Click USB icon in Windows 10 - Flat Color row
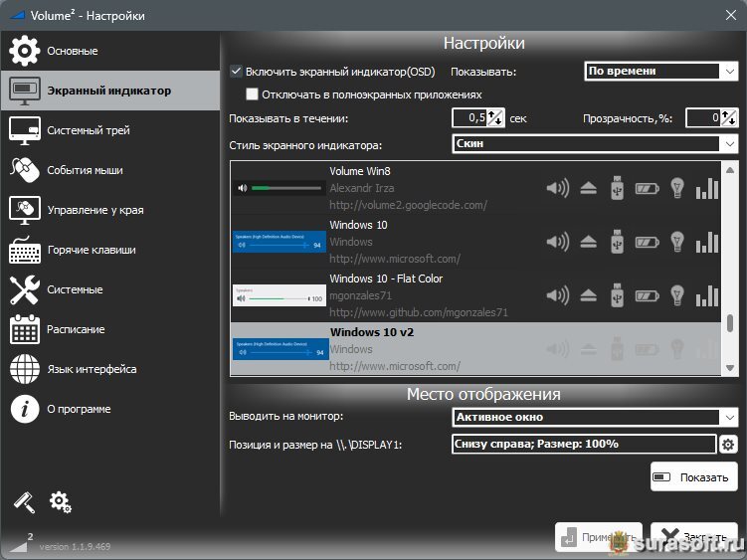This screenshot has height=560, width=747. click(617, 294)
